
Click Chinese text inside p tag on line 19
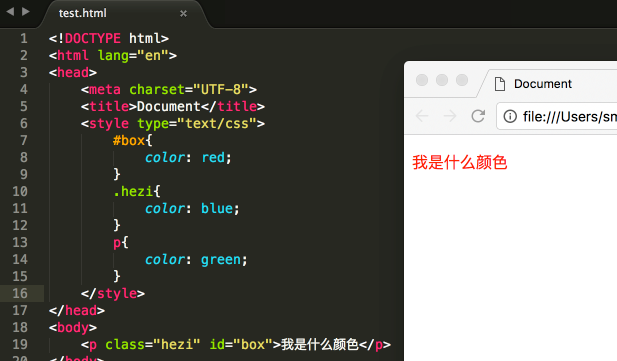(320, 344)
